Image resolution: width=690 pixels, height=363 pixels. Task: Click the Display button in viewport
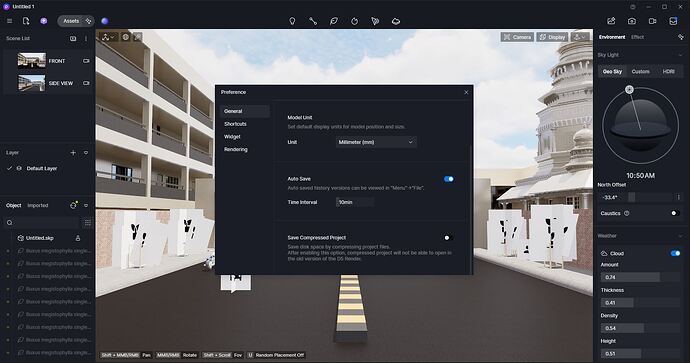(552, 37)
